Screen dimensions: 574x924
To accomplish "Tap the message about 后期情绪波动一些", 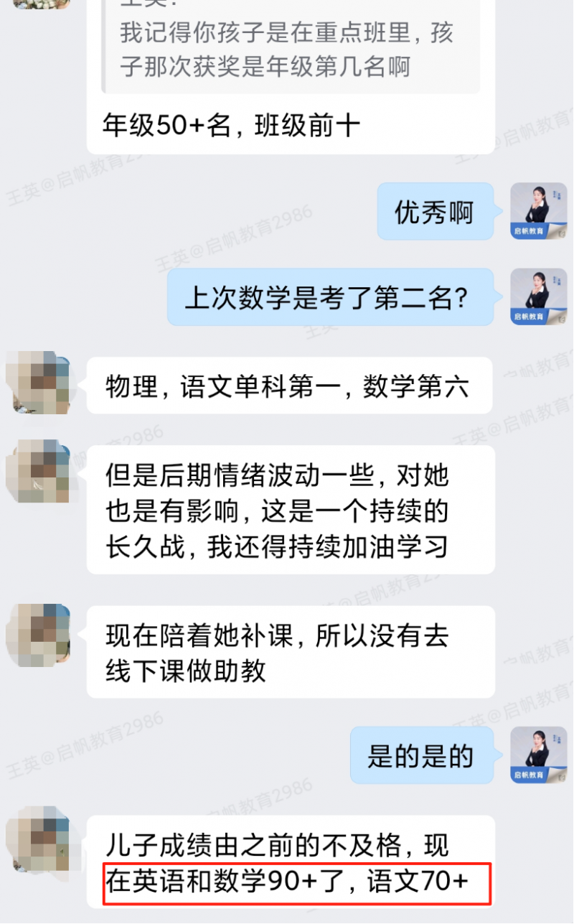I will 291,510.
